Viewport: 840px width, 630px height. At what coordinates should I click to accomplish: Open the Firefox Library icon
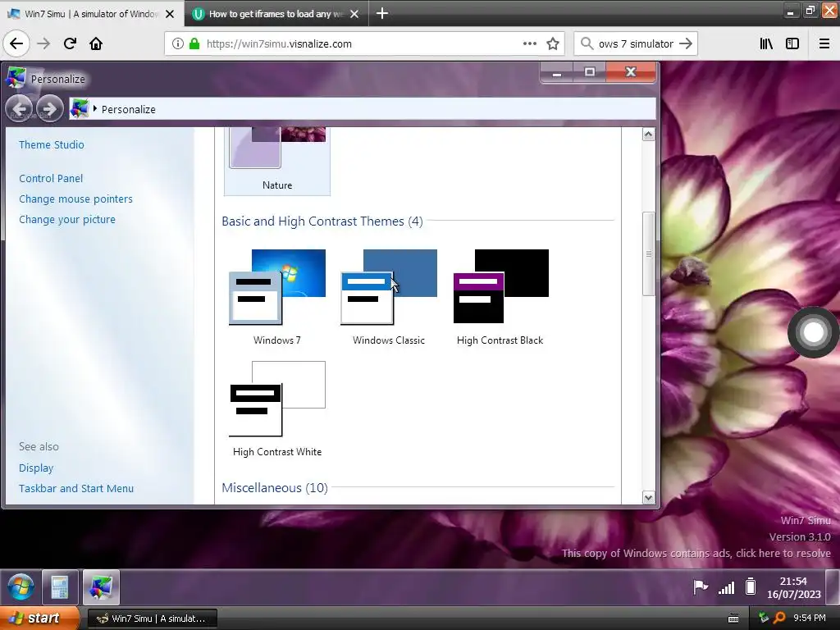(x=766, y=43)
